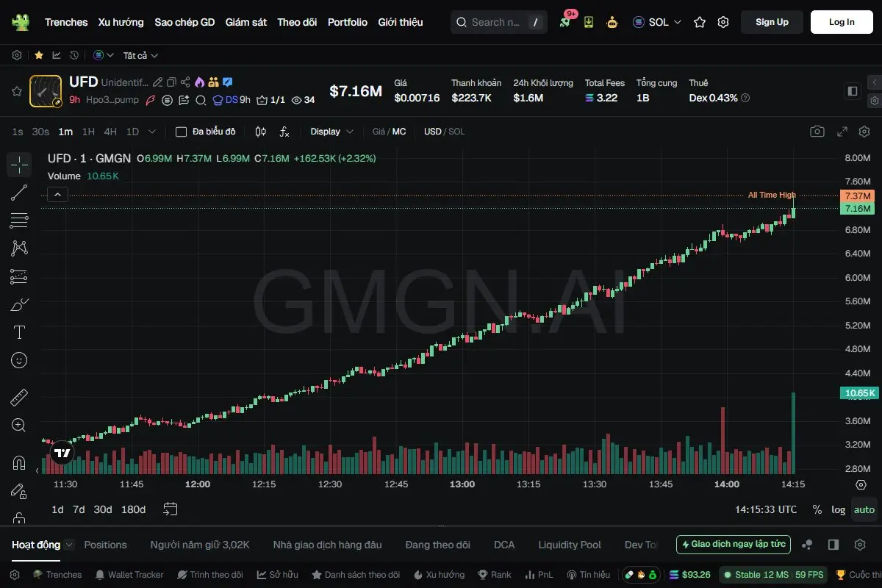
Task: Select the crosshair cursor tool
Action: pos(19,165)
